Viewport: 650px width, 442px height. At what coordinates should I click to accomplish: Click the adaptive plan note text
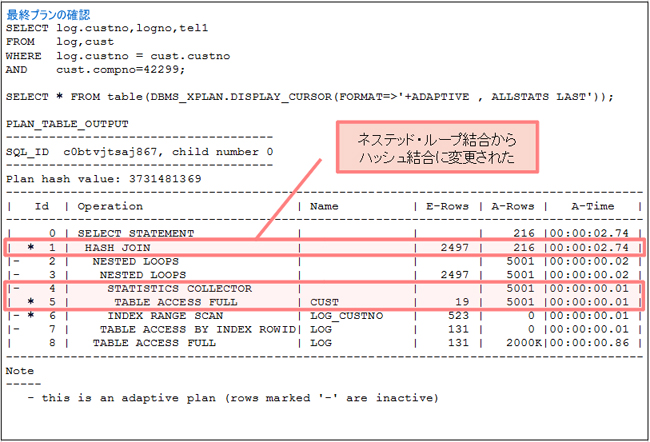tap(234, 397)
